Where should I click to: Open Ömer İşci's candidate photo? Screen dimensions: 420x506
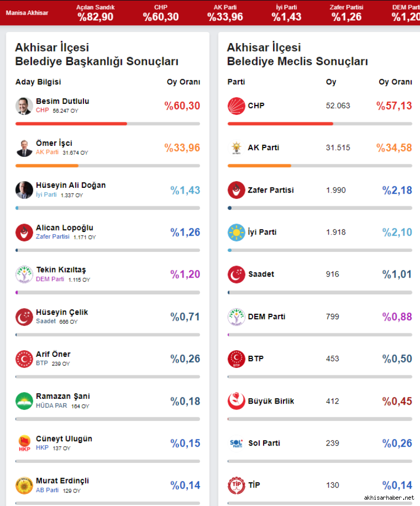24,148
